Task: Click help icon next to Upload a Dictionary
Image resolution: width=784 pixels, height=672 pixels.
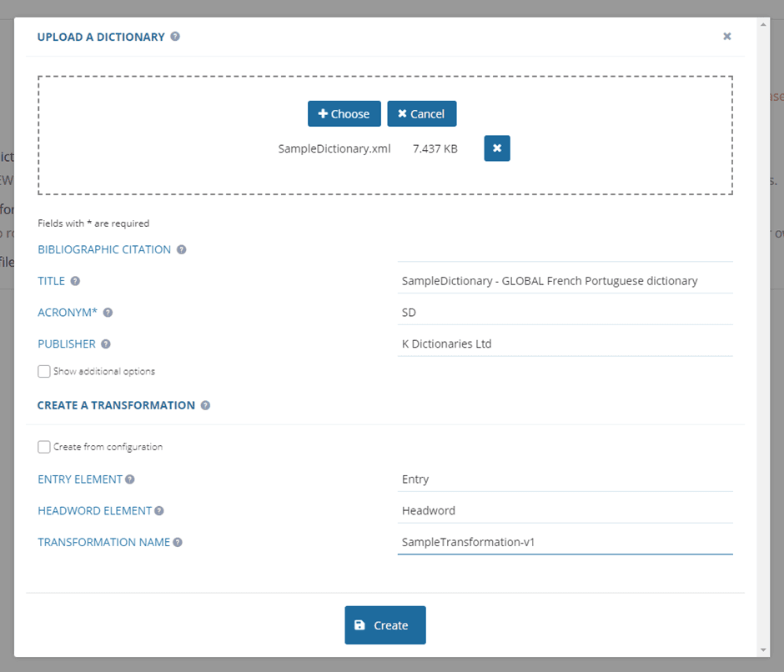Action: click(175, 37)
